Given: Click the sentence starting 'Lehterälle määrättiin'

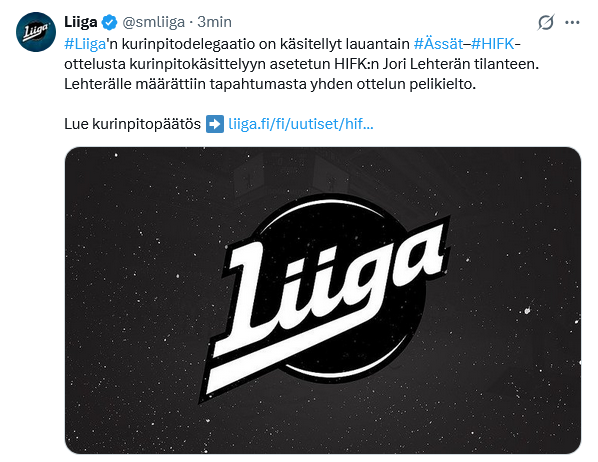Looking at the screenshot, I should tap(270, 84).
